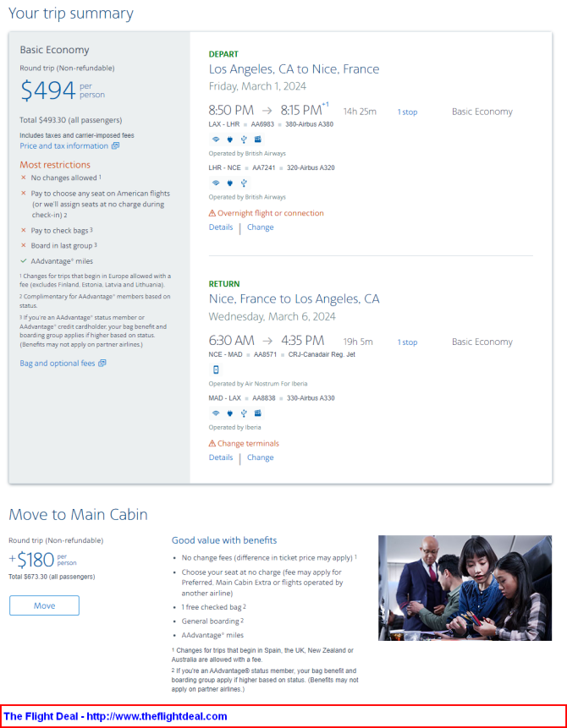This screenshot has height=728, width=567.
Task: Click overnight flight warning icon
Action: pyautogui.click(x=212, y=213)
